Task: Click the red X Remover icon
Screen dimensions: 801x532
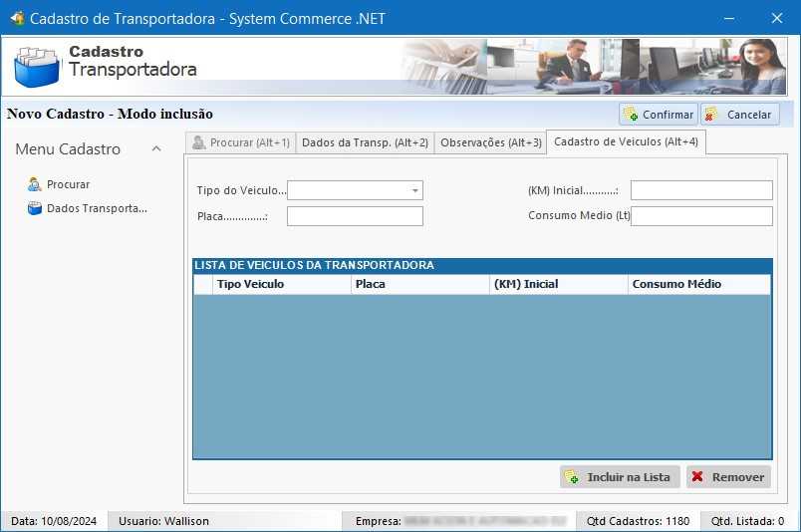Action: click(696, 477)
